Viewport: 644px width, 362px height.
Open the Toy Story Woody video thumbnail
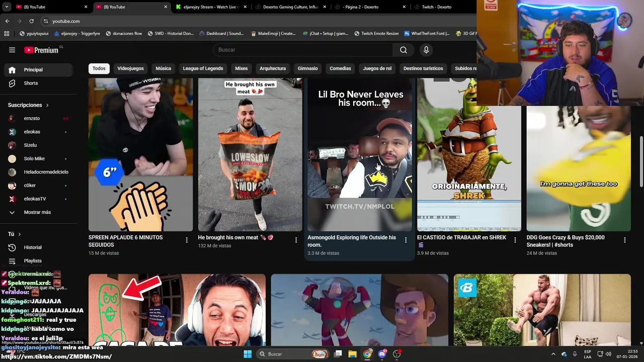[x=360, y=310]
